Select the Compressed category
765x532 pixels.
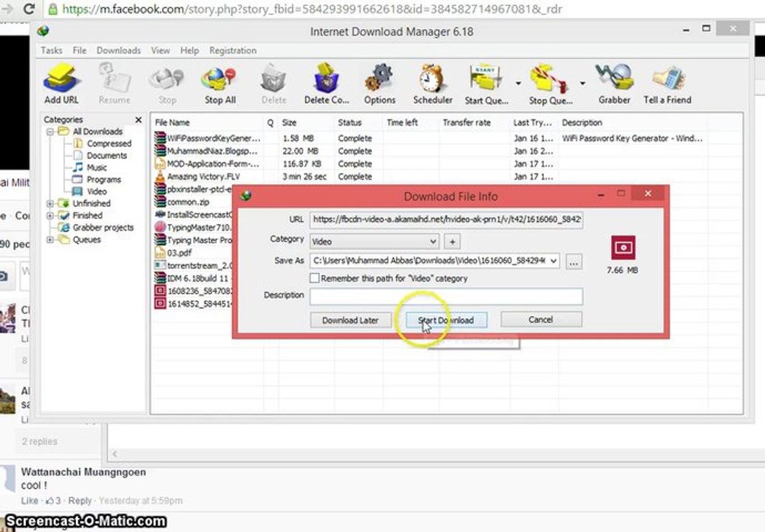(x=109, y=143)
